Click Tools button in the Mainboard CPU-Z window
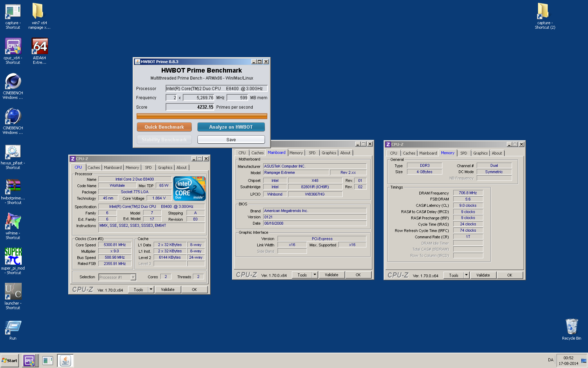Viewport: 588px width, 368px height. [x=302, y=275]
